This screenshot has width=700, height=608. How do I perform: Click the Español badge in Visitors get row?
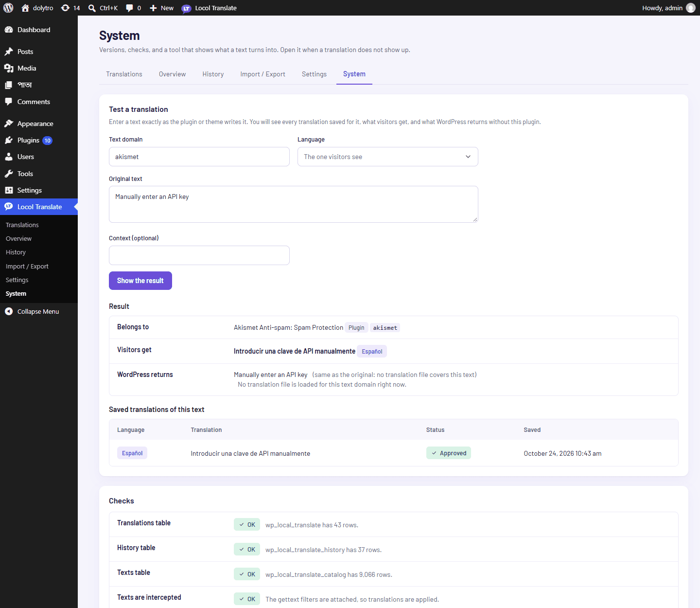click(372, 351)
